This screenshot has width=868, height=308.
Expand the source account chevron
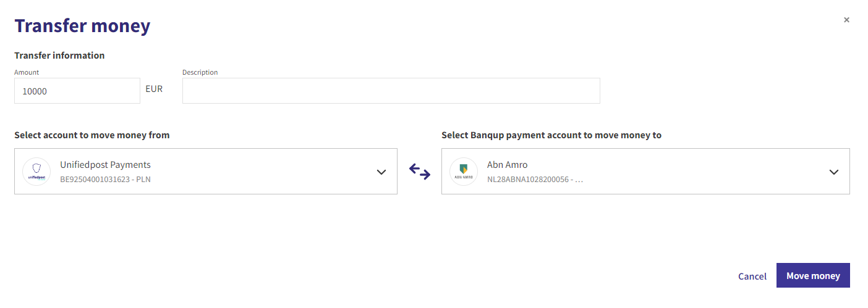click(x=381, y=172)
